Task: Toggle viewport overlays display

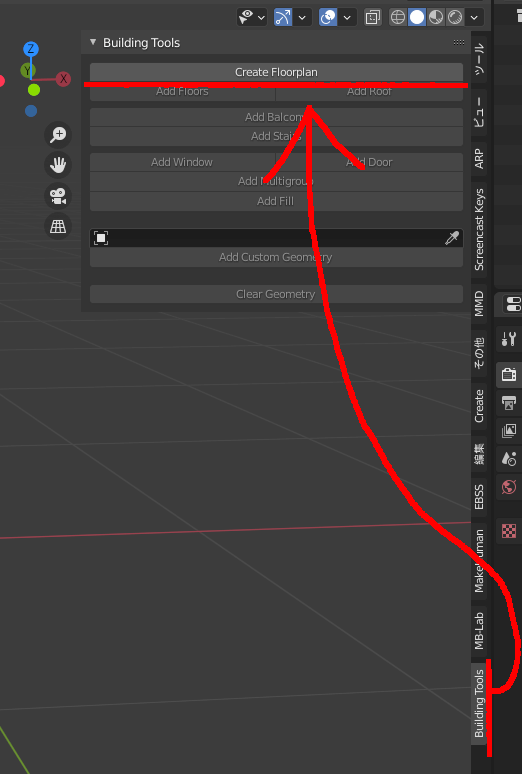Action: [x=328, y=17]
